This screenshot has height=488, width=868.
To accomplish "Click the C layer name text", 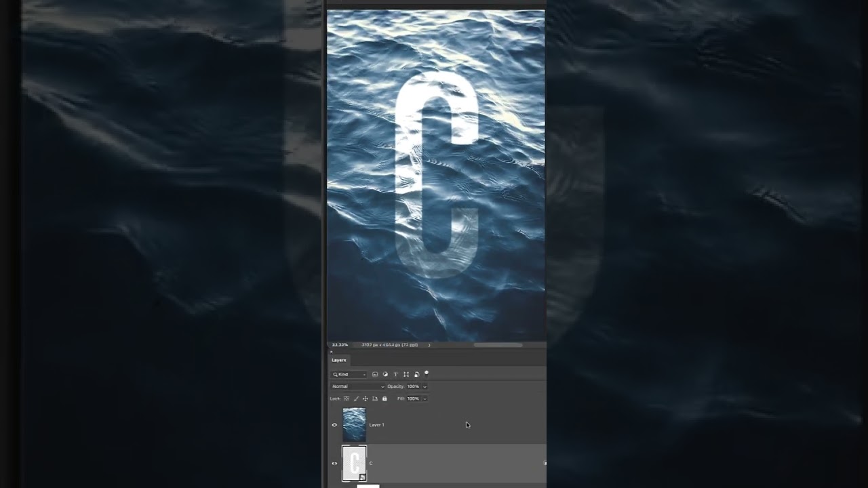I will (371, 464).
